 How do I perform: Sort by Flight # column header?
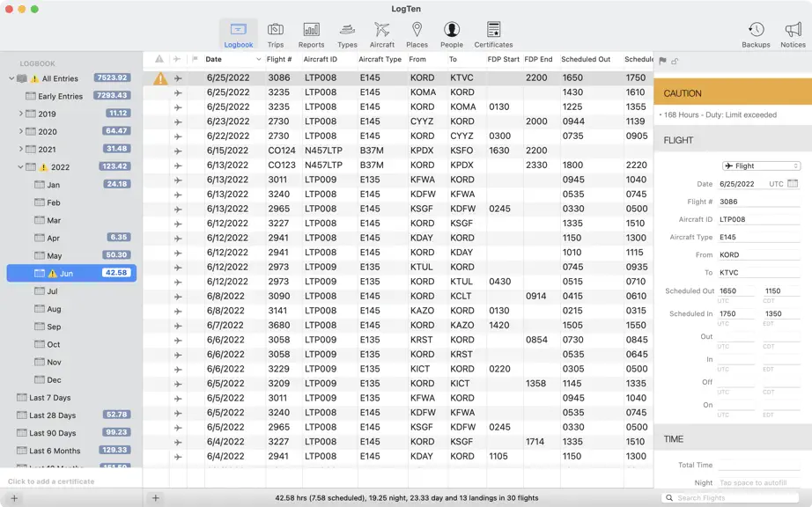(x=279, y=59)
